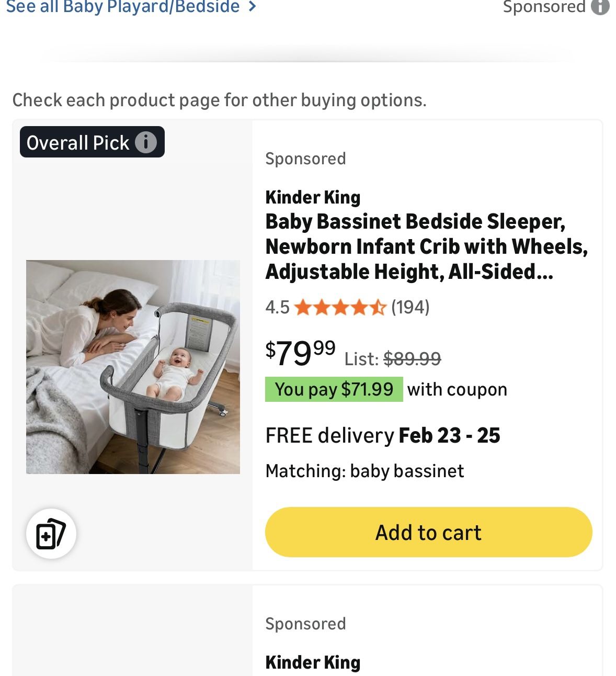The height and width of the screenshot is (676, 616).
Task: Click the star rating icons
Action: tap(340, 307)
